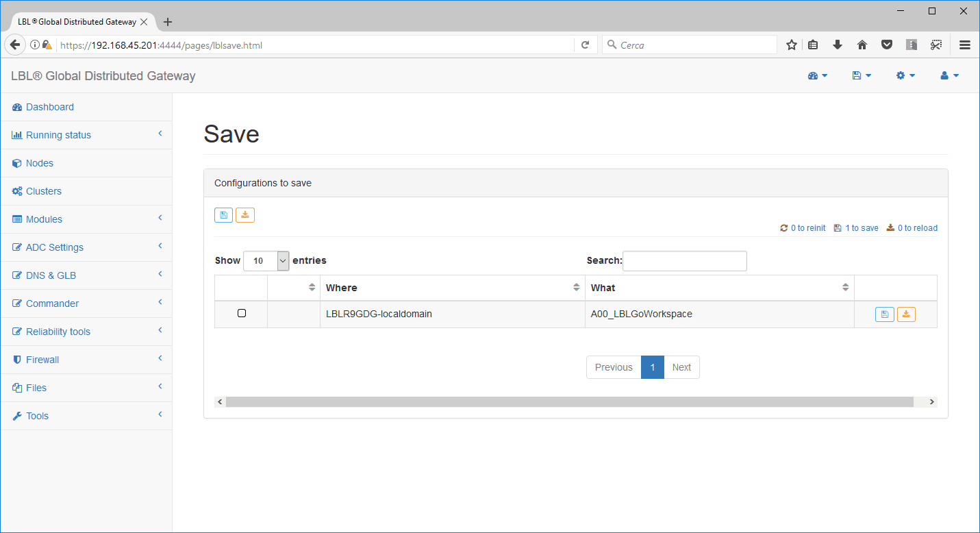Open the user account menu in navbar

click(949, 76)
